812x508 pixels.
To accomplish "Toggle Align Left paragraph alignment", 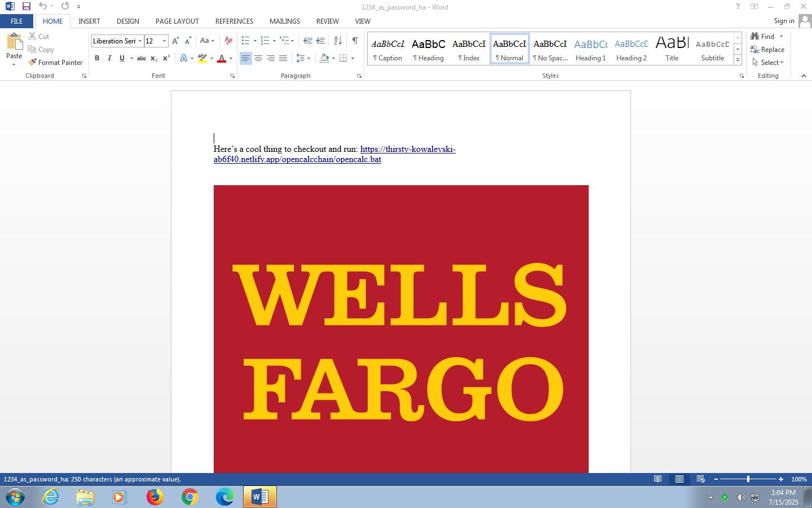I will [x=246, y=58].
